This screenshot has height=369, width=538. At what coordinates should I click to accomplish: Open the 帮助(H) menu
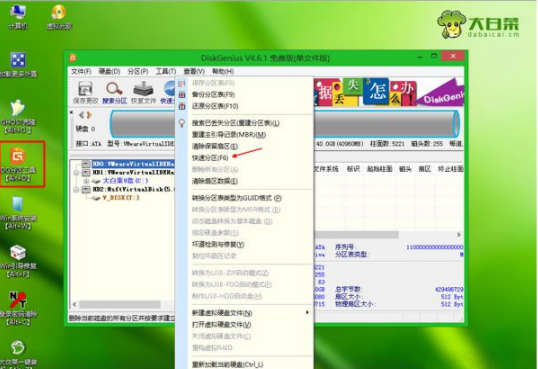coord(223,71)
